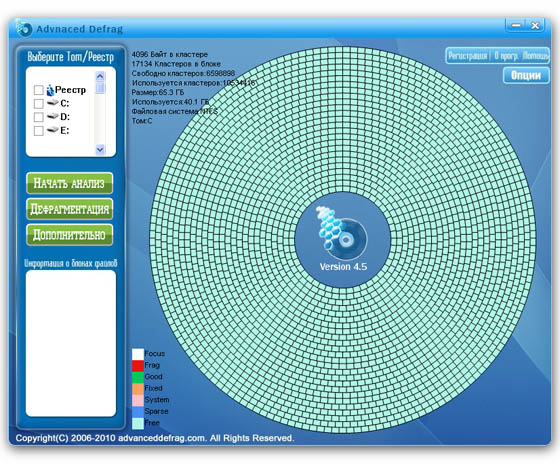Click the E: drive icon
Image resolution: width=560 pixels, height=464 pixels.
pos(53,130)
